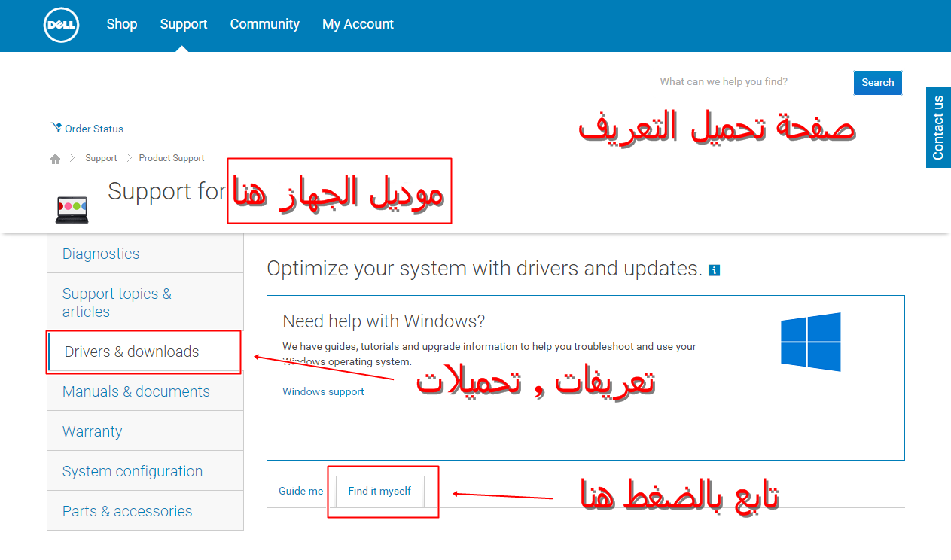
Task: Open the home icon in breadcrumb
Action: (55, 159)
